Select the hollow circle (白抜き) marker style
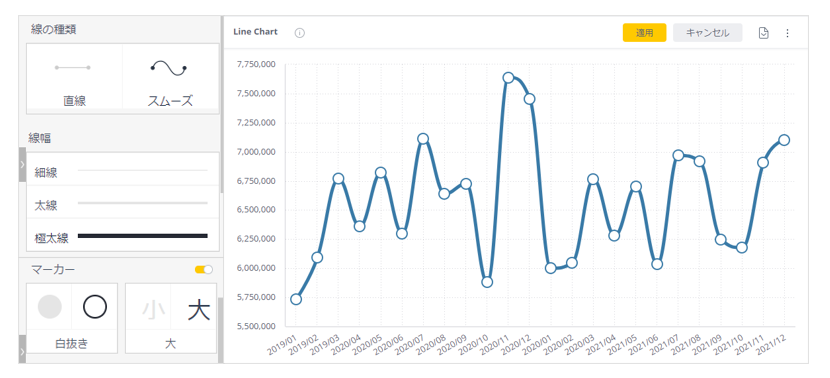 (95, 307)
